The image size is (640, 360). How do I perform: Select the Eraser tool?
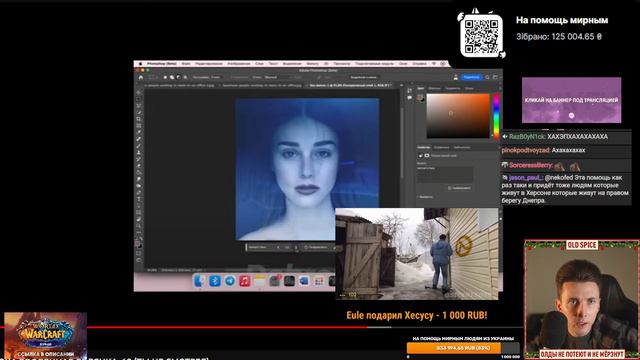138,166
